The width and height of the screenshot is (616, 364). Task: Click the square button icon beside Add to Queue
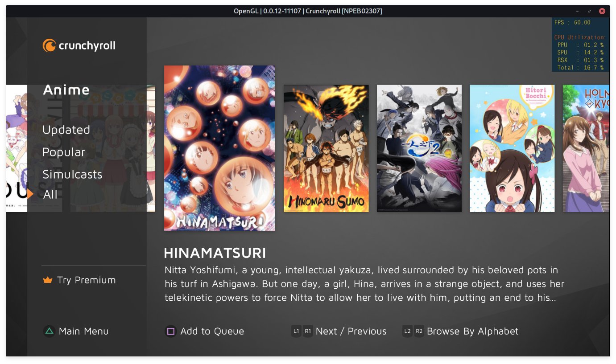click(170, 331)
